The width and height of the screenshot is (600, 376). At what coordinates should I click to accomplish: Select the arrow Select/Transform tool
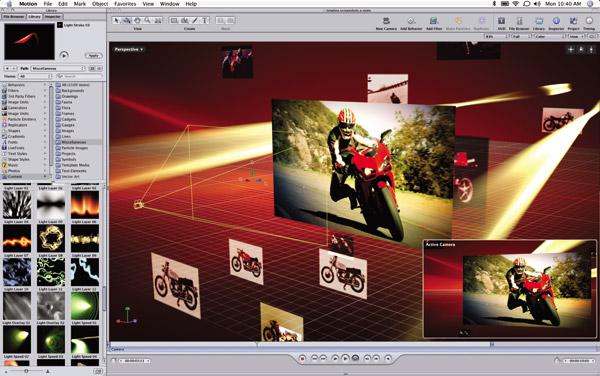click(117, 20)
